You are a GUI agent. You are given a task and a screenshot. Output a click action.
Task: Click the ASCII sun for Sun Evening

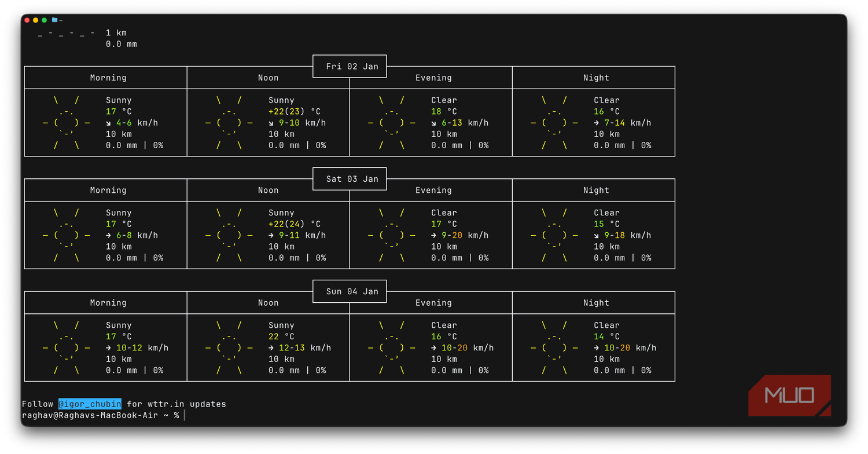392,347
